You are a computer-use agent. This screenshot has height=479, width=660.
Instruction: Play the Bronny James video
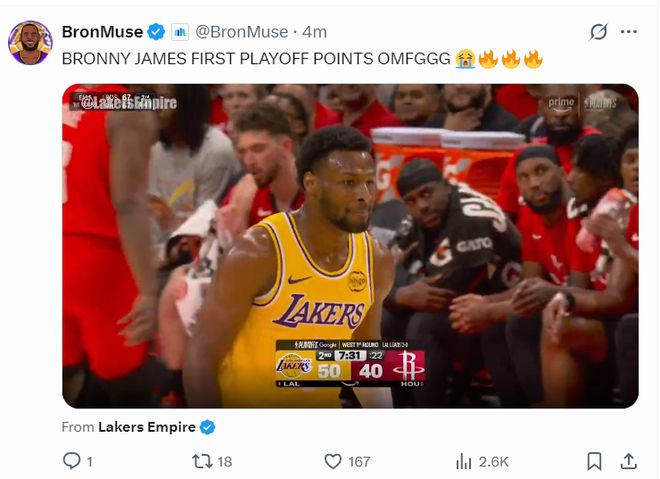350,245
